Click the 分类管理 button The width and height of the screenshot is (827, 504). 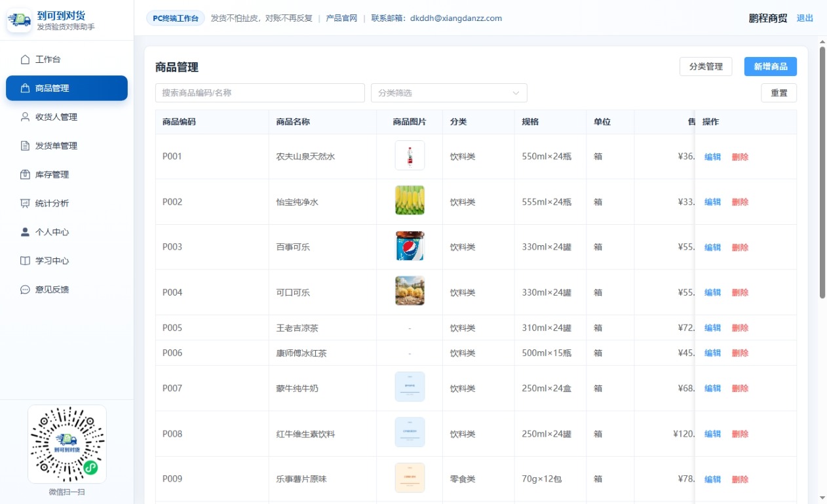click(x=706, y=66)
